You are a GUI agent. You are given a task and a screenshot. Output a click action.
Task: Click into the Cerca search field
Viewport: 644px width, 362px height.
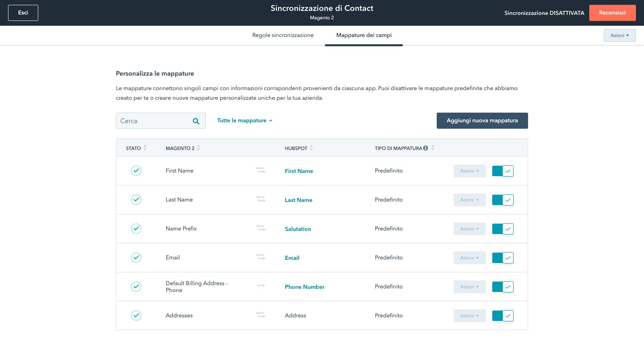tap(161, 121)
